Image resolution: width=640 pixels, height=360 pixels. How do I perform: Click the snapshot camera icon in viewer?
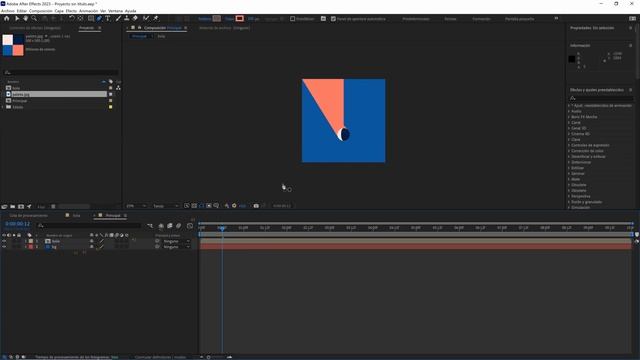(x=256, y=206)
